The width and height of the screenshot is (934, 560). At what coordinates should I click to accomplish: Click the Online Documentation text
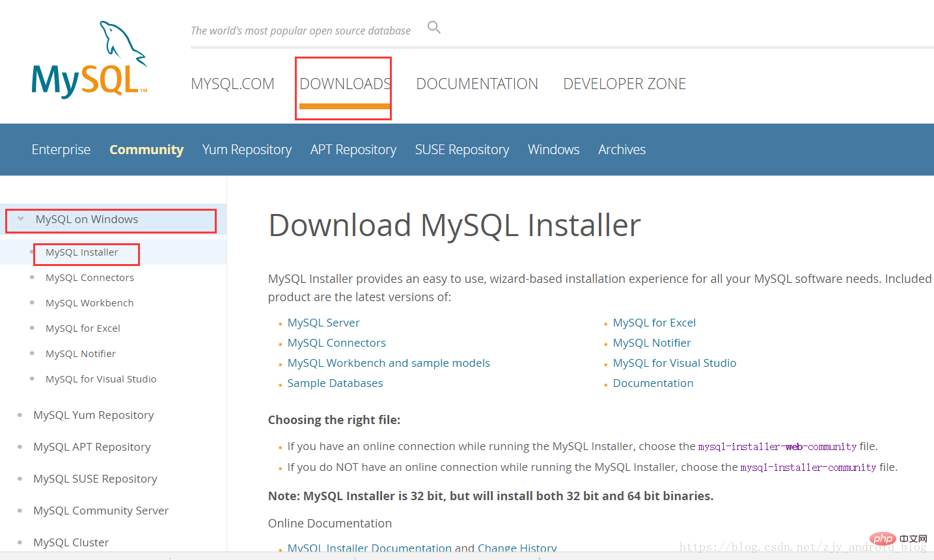pos(330,524)
